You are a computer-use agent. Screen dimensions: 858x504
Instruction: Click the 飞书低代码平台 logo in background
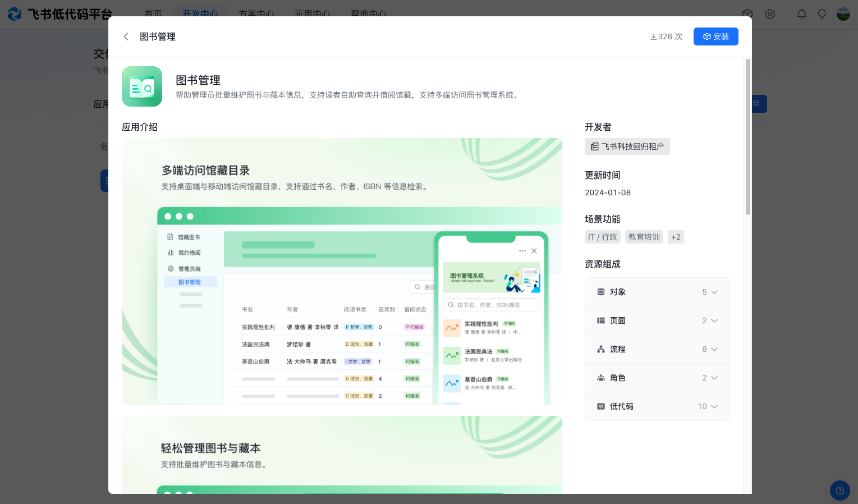coord(60,14)
